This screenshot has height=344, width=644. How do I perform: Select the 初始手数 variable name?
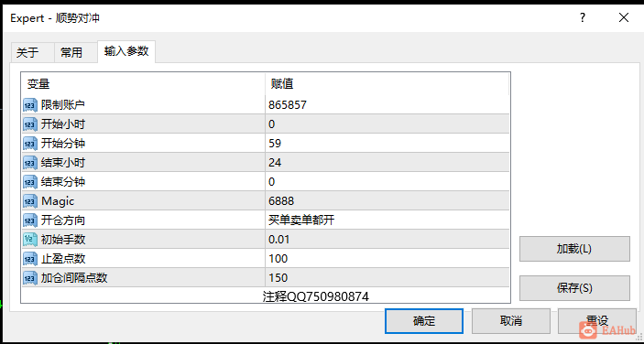pyautogui.click(x=63, y=240)
